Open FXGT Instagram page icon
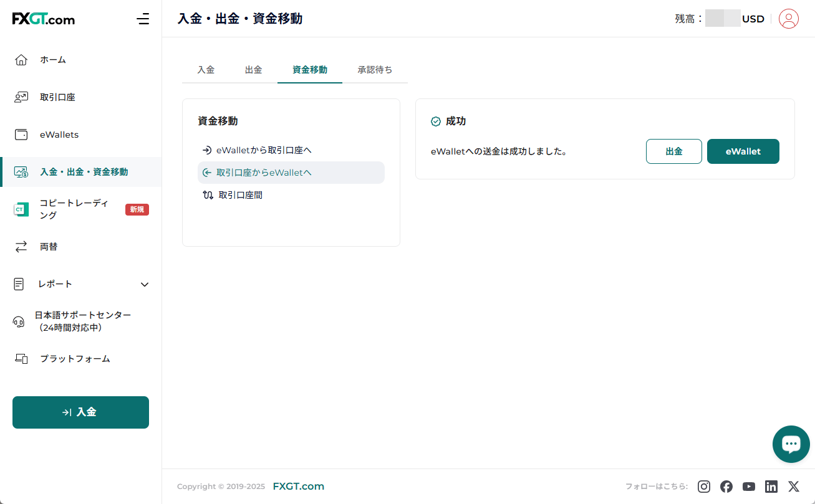Viewport: 815px width, 504px height. tap(703, 487)
